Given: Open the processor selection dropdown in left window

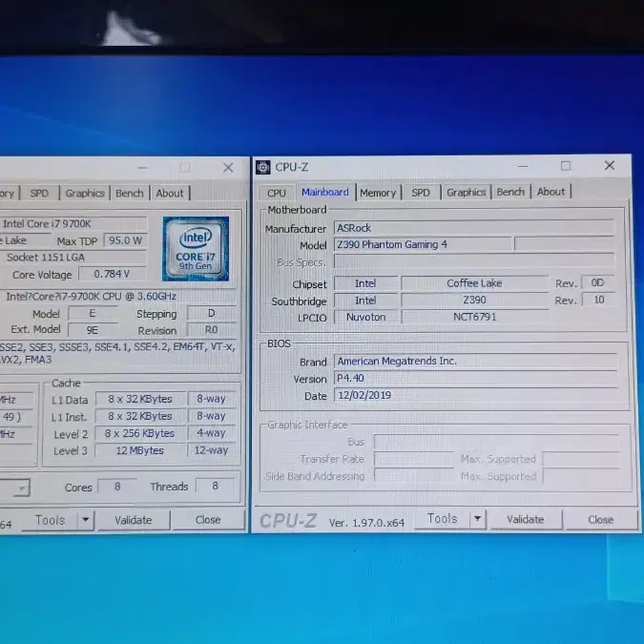Looking at the screenshot, I should click(23, 488).
